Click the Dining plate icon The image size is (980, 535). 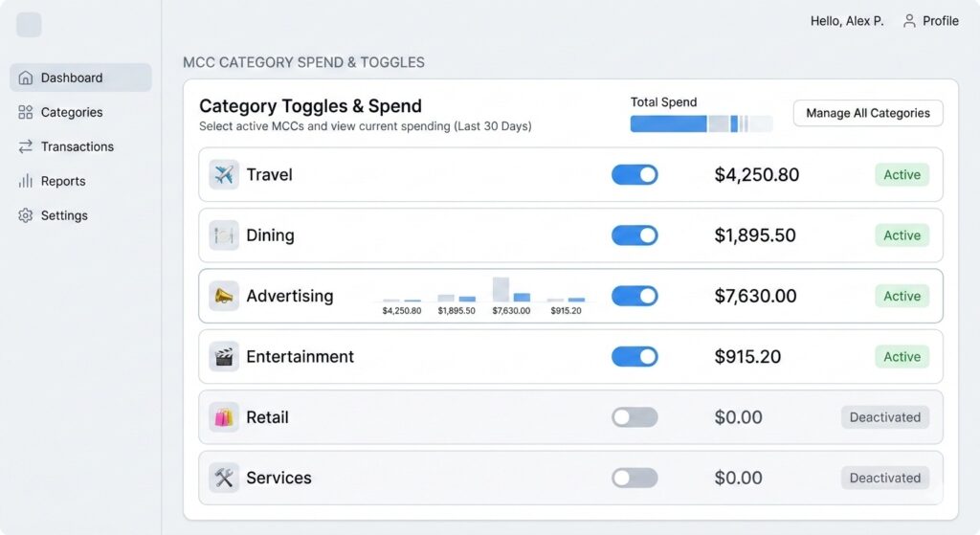coord(224,235)
